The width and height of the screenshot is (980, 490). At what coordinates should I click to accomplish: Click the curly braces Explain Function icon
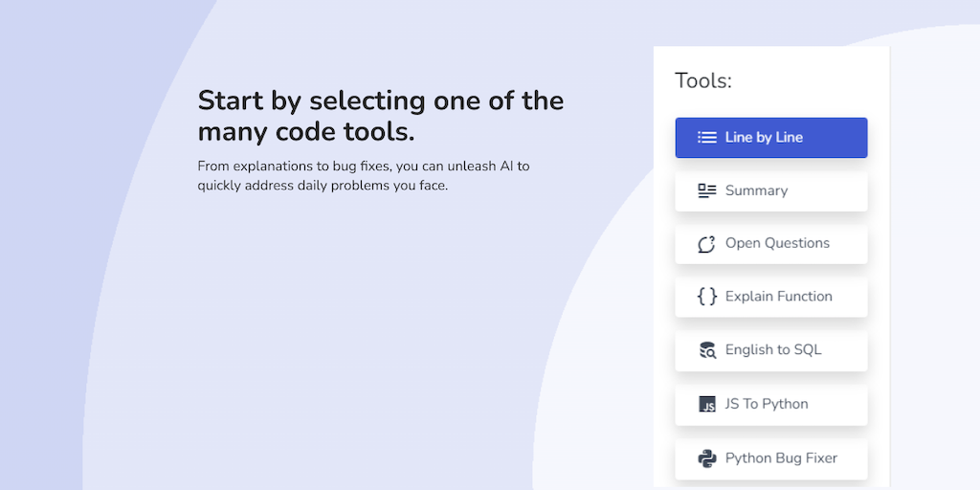click(707, 297)
